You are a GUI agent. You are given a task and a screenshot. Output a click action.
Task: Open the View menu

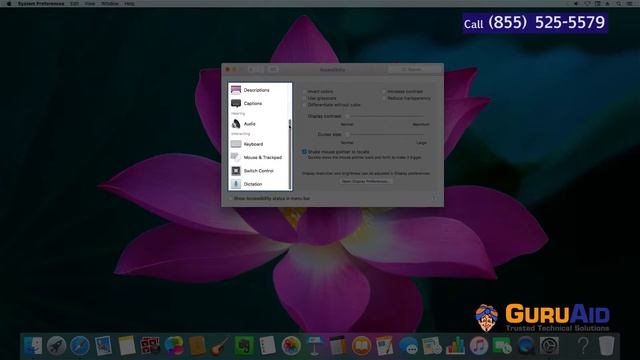tap(90, 3)
